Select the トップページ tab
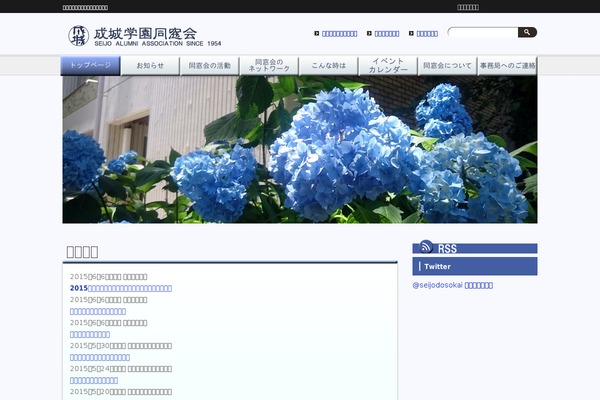Image resolution: width=600 pixels, height=400 pixels. (x=90, y=65)
